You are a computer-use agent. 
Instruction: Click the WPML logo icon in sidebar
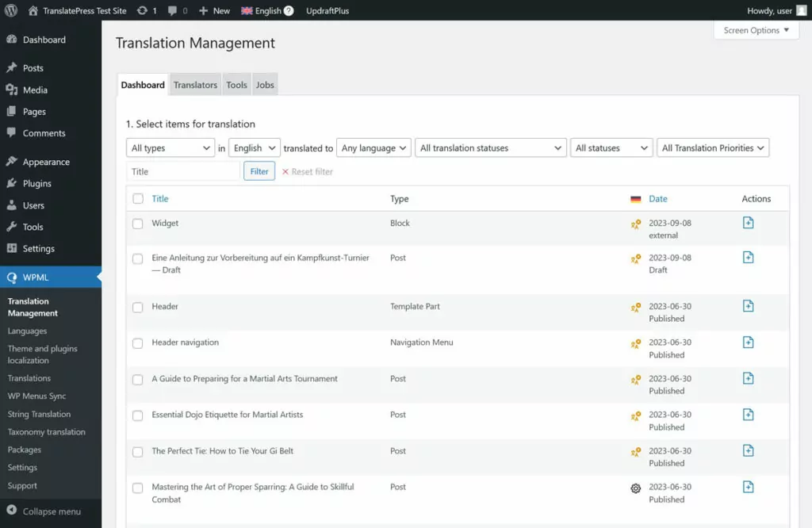(x=11, y=277)
